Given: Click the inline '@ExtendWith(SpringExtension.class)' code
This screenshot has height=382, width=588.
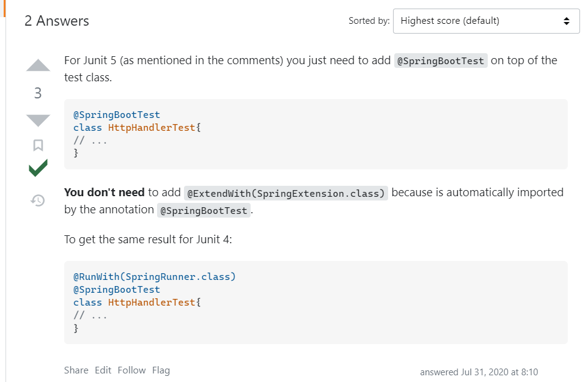Looking at the screenshot, I should tap(286, 193).
